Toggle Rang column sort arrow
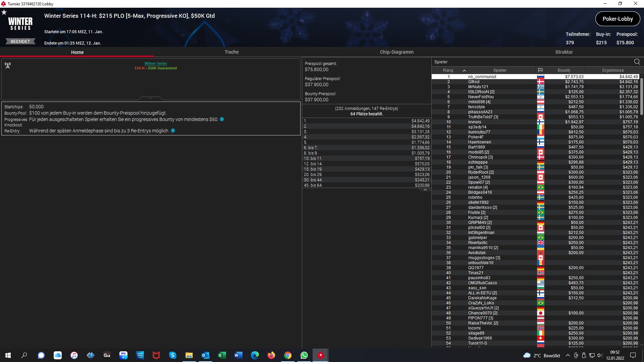The image size is (644, 362). point(464,70)
